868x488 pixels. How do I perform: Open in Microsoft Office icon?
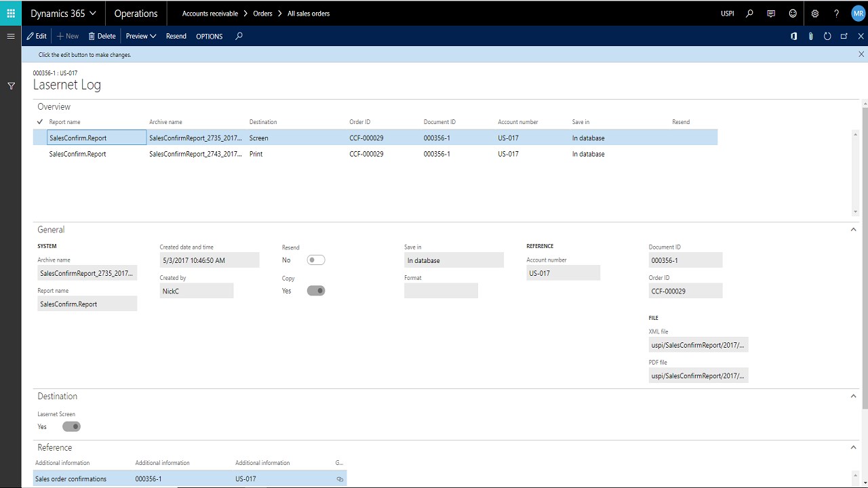click(x=794, y=36)
